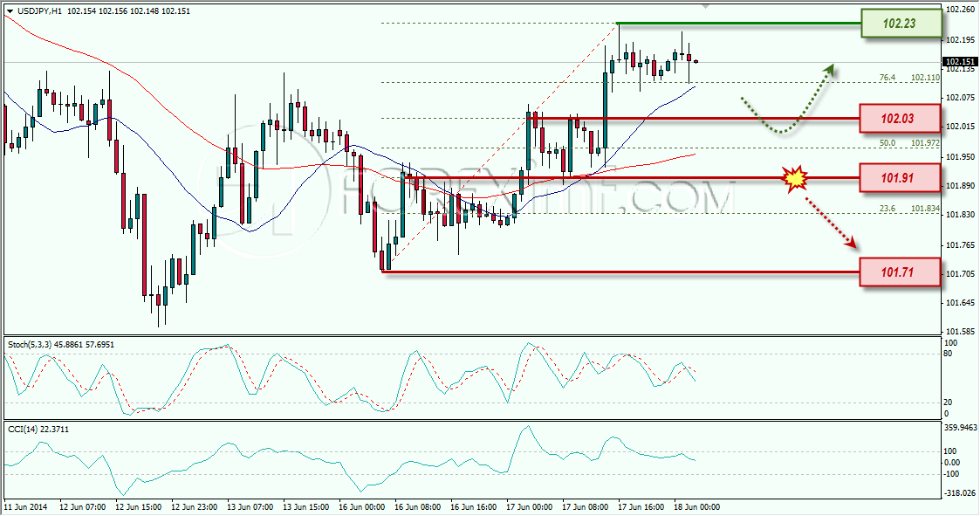
Task: Open the dropdown arrow beside USDJPY,H1
Action: click(10, 11)
